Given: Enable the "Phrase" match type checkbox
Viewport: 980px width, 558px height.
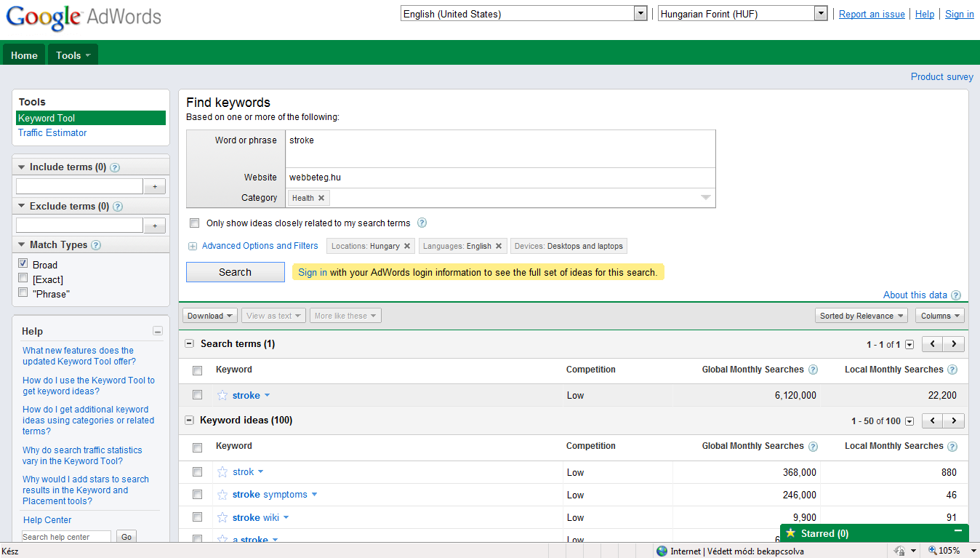Looking at the screenshot, I should point(23,292).
